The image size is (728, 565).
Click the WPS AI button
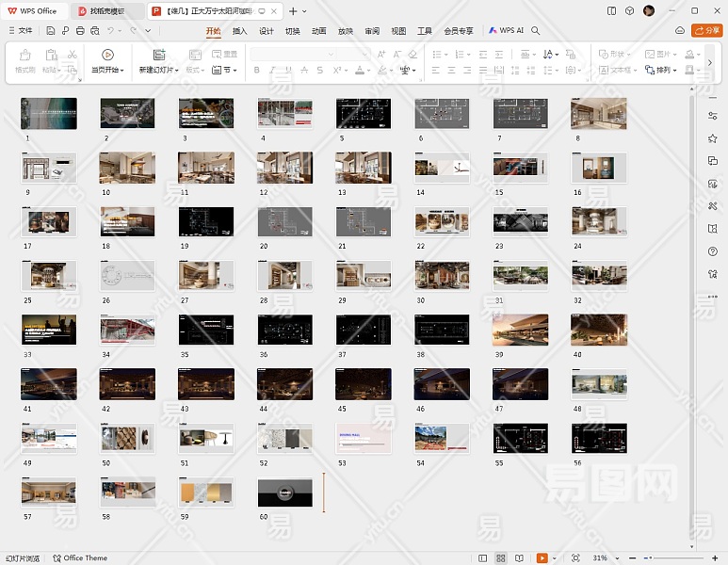pyautogui.click(x=507, y=30)
